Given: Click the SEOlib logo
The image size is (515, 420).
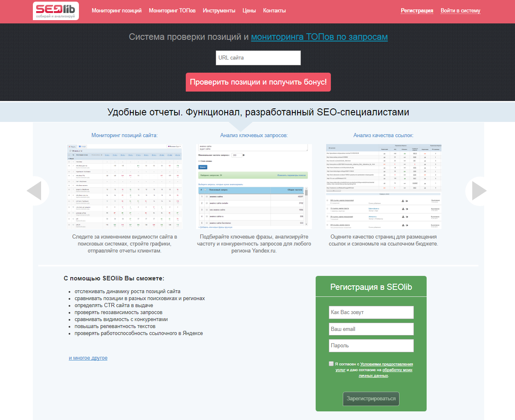Looking at the screenshot, I should pos(56,11).
